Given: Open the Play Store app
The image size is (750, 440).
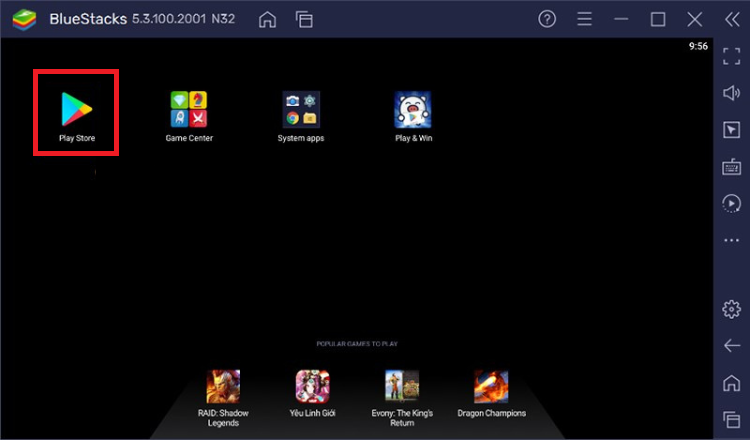Looking at the screenshot, I should coord(77,110).
